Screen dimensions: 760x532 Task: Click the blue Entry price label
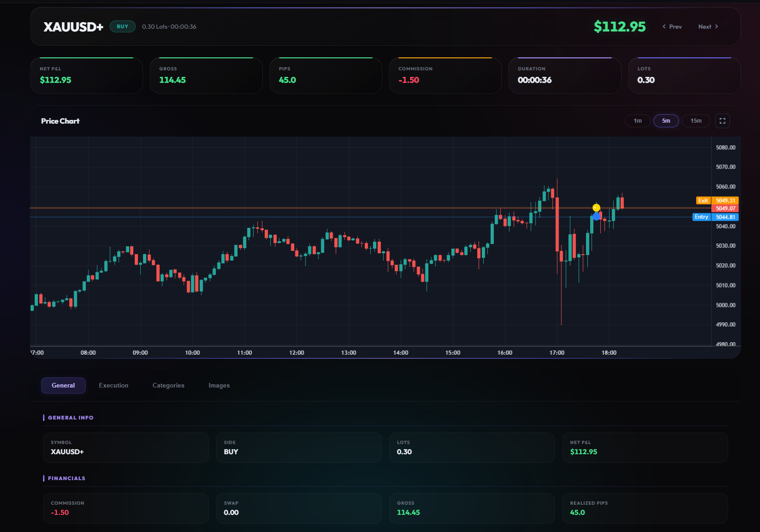coord(701,217)
